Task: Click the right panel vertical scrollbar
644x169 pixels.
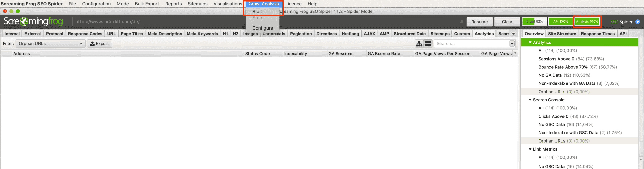Action: point(641,149)
